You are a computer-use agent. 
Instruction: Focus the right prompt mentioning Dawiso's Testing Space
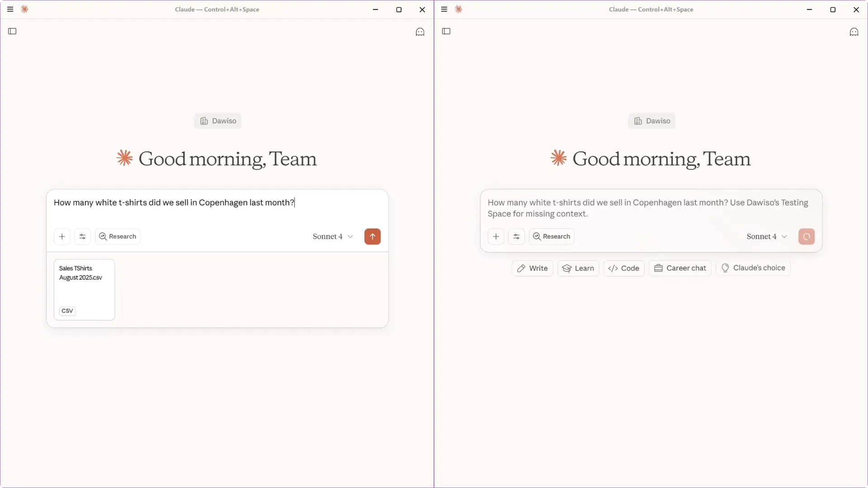click(x=648, y=208)
